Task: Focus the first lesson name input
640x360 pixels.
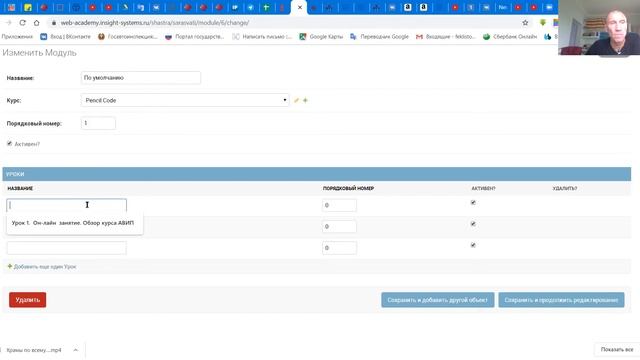Action: 67,205
